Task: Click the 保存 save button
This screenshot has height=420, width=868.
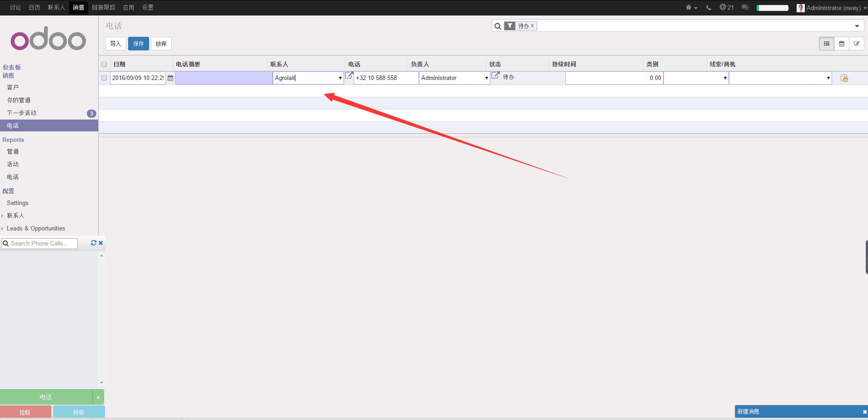Action: [x=138, y=44]
